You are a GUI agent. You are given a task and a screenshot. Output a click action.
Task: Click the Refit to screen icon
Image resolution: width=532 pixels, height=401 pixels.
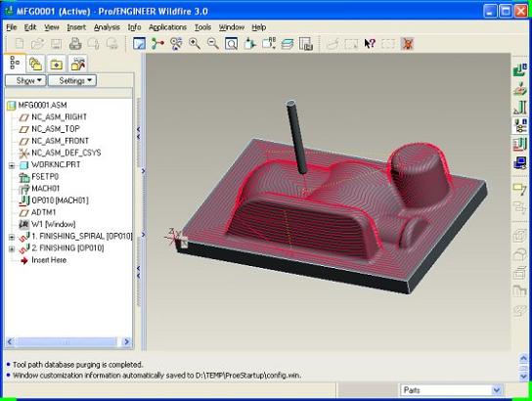coord(231,44)
